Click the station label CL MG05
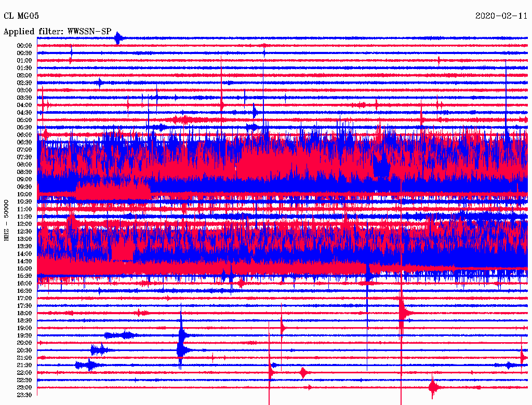The width and height of the screenshot is (532, 405). tap(21, 16)
